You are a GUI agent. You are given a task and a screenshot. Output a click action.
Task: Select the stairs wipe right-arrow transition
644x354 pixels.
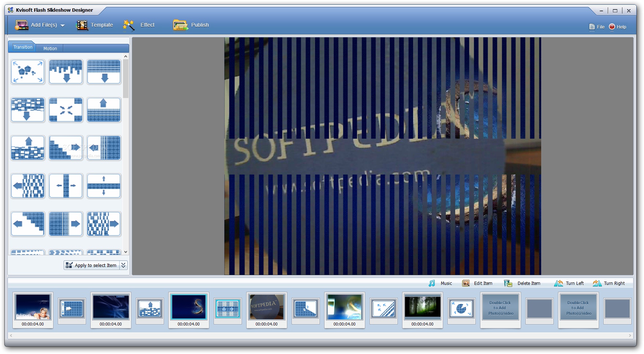point(66,148)
